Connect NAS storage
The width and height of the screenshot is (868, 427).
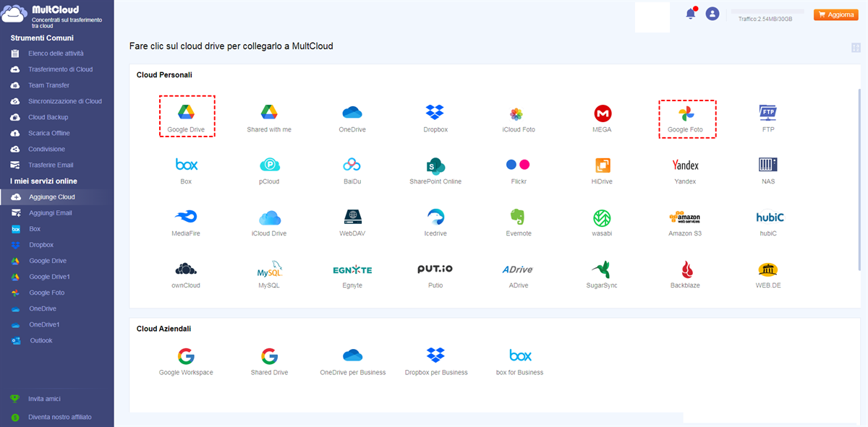pyautogui.click(x=768, y=164)
